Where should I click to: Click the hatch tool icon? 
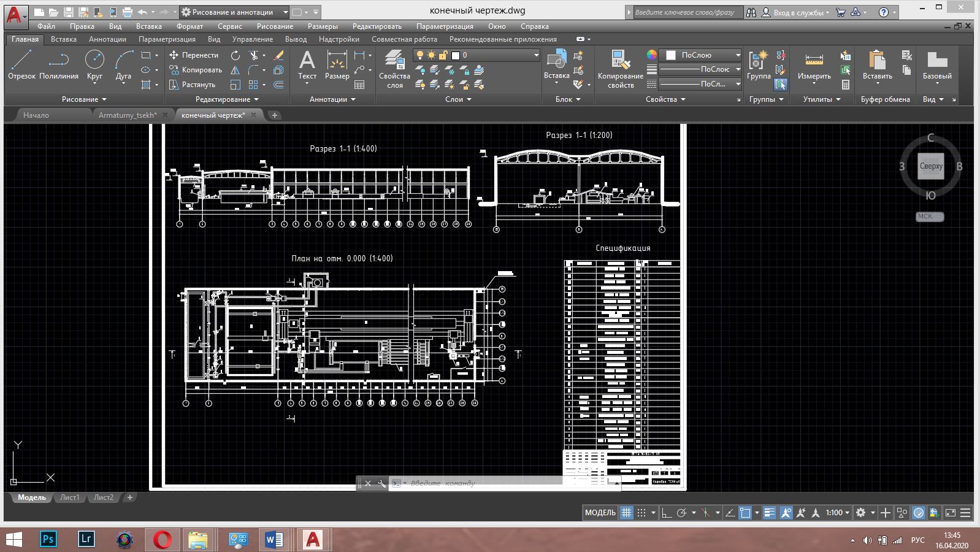[x=146, y=85]
